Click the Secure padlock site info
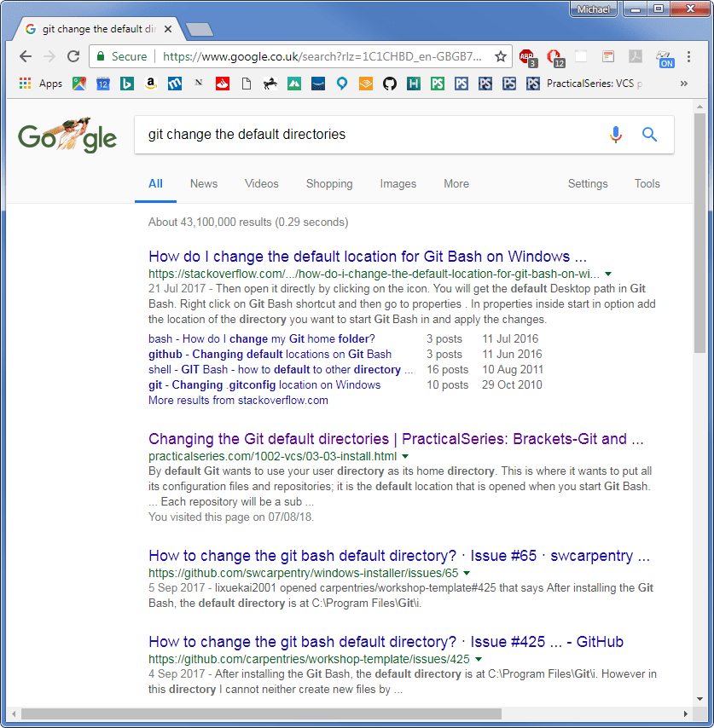The image size is (714, 728). [122, 56]
